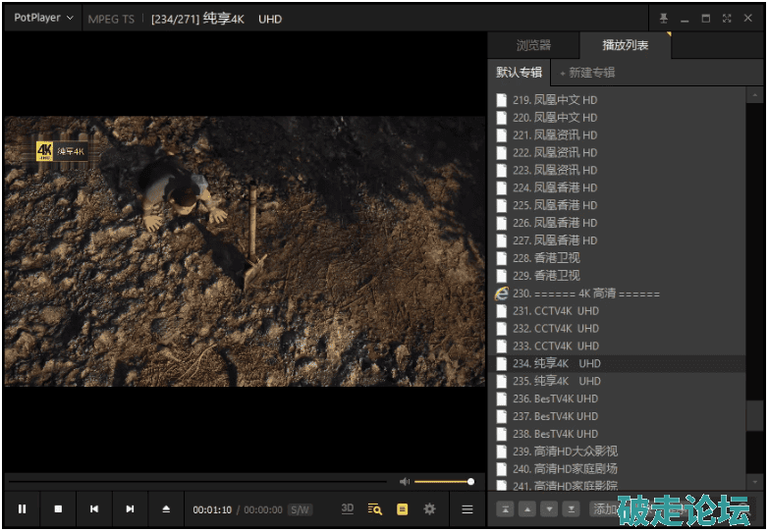Skip to the next playlist item
The image size is (769, 532).
(130, 509)
